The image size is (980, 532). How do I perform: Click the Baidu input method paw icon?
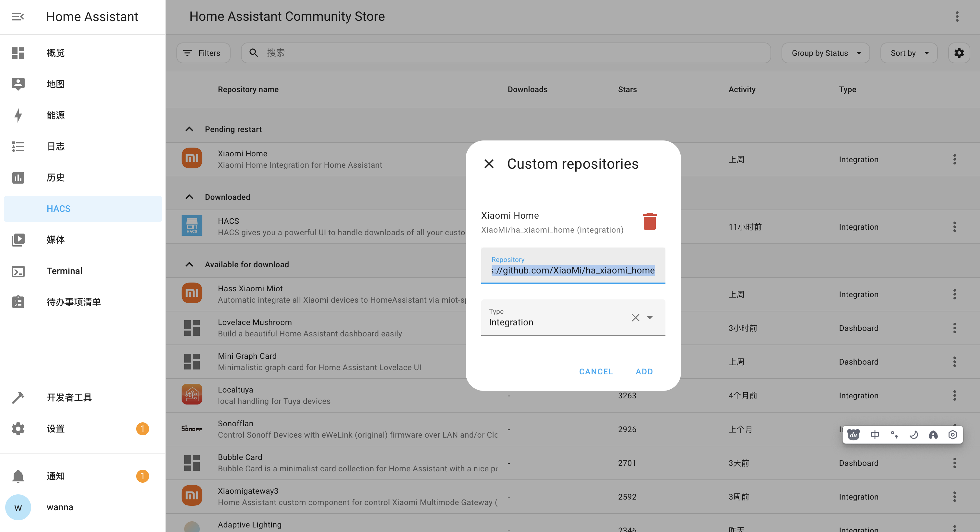click(853, 435)
